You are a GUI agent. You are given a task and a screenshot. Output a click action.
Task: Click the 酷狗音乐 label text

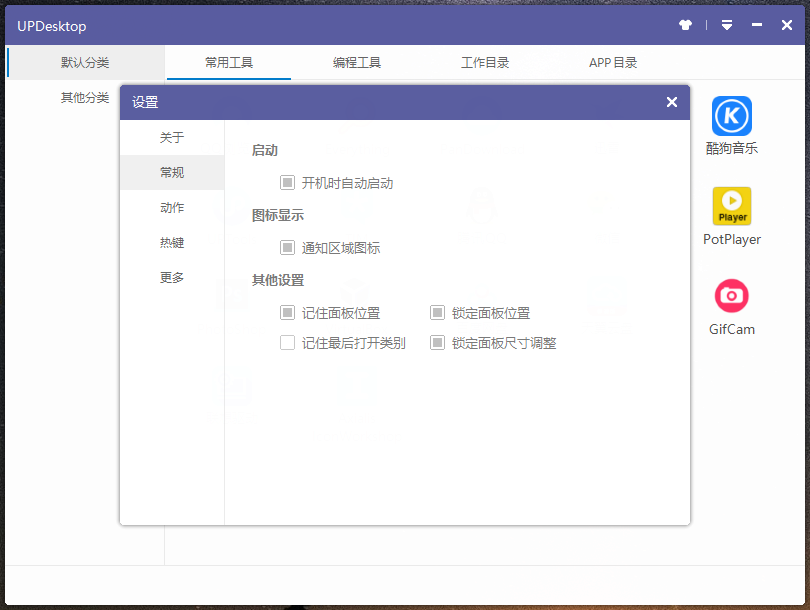click(731, 148)
